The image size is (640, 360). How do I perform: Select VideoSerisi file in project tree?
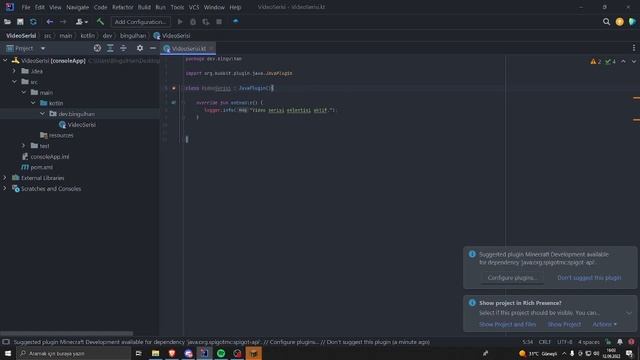coord(82,124)
